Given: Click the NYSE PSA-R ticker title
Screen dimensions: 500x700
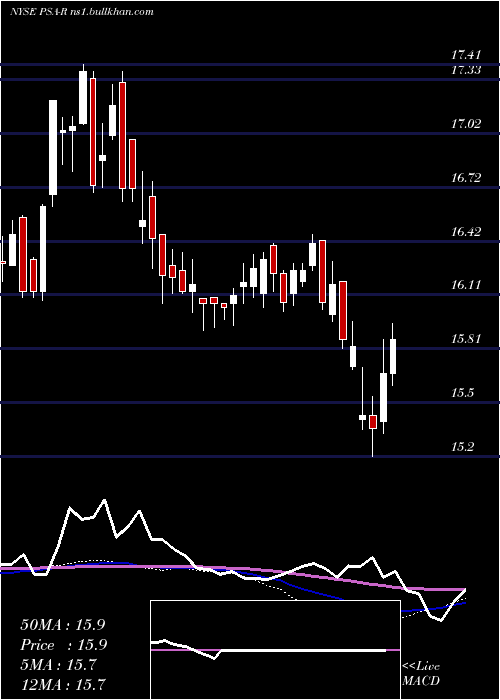Looking at the screenshot, I should [x=82, y=12].
